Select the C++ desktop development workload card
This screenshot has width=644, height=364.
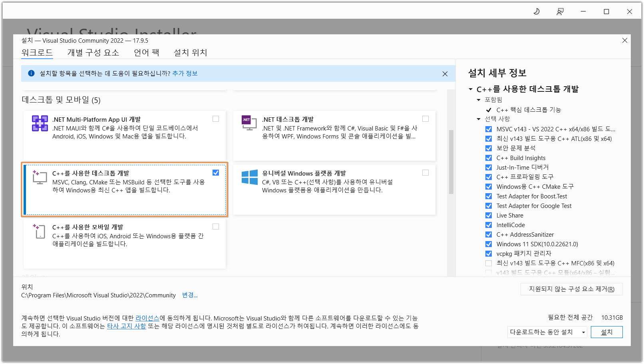125,190
